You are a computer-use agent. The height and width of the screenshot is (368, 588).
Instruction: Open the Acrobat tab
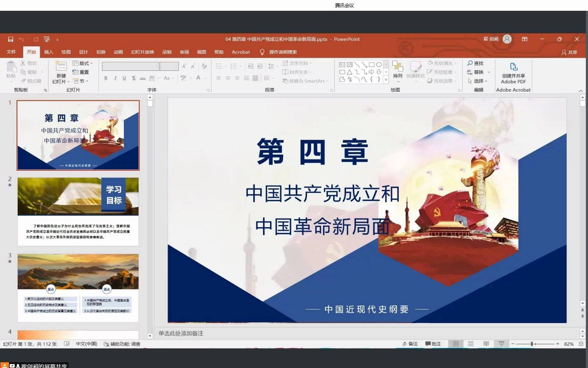click(x=241, y=52)
